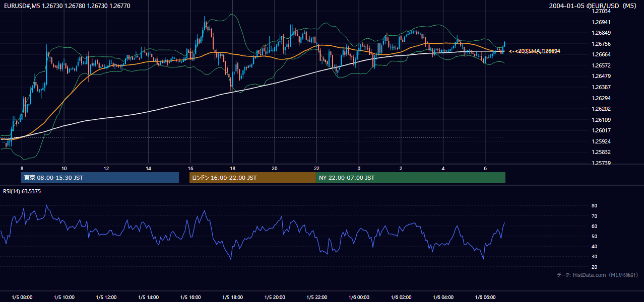644x302 pixels.
Task: Click the hour label 12 under price chart
Action: 106,168
